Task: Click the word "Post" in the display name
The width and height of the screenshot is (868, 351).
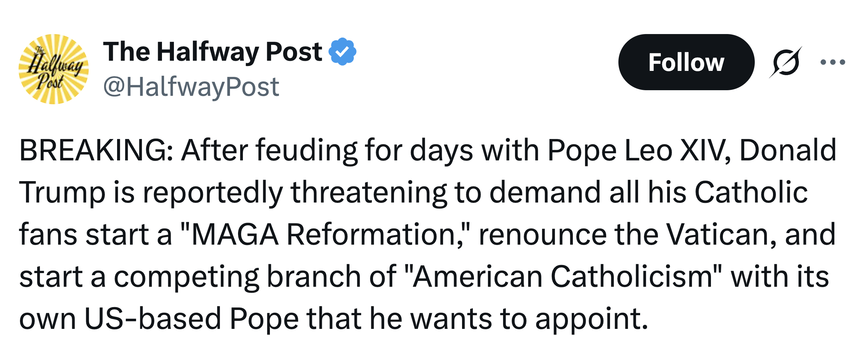Action: (x=294, y=52)
